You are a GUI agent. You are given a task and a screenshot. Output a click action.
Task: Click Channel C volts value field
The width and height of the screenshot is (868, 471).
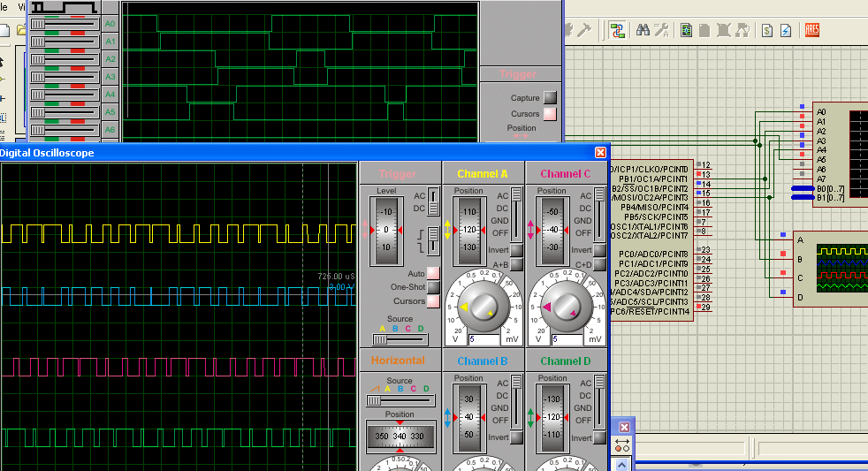(568, 339)
